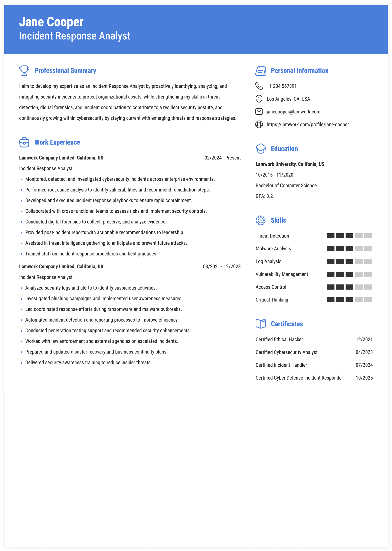Viewport: 392px width, 551px height.
Task: Click the globe icon beside the profile URL
Action: pyautogui.click(x=259, y=124)
